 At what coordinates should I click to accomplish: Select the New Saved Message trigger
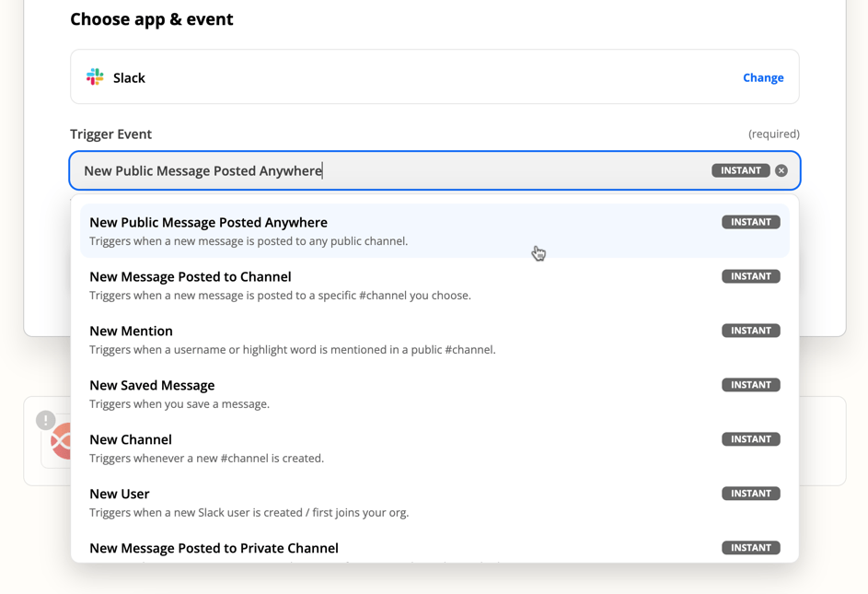coord(434,393)
